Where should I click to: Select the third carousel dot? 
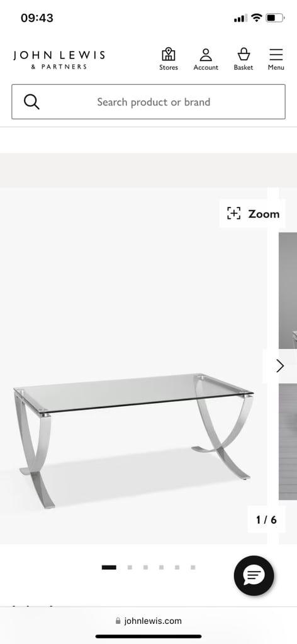(x=145, y=568)
